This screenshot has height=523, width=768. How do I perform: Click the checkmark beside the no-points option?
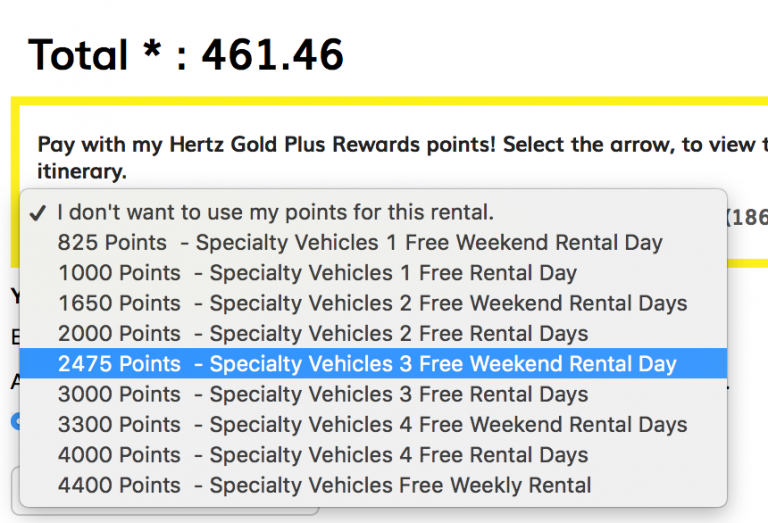point(38,213)
